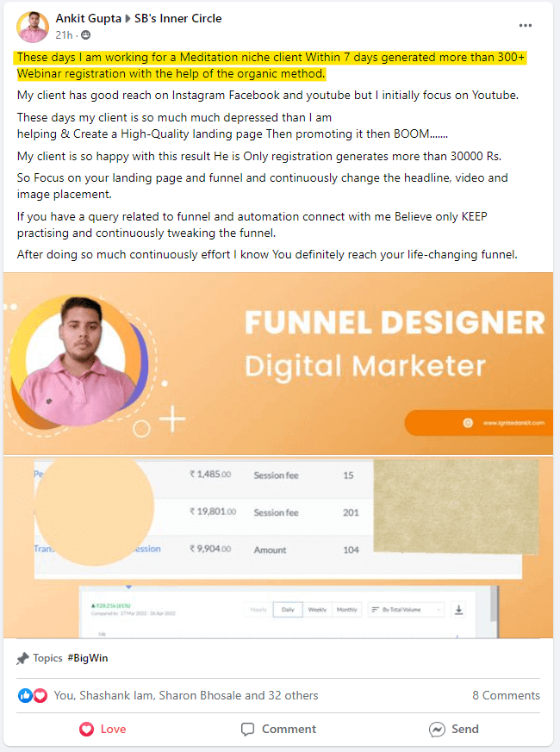Open the 8 Comments link

(x=506, y=695)
